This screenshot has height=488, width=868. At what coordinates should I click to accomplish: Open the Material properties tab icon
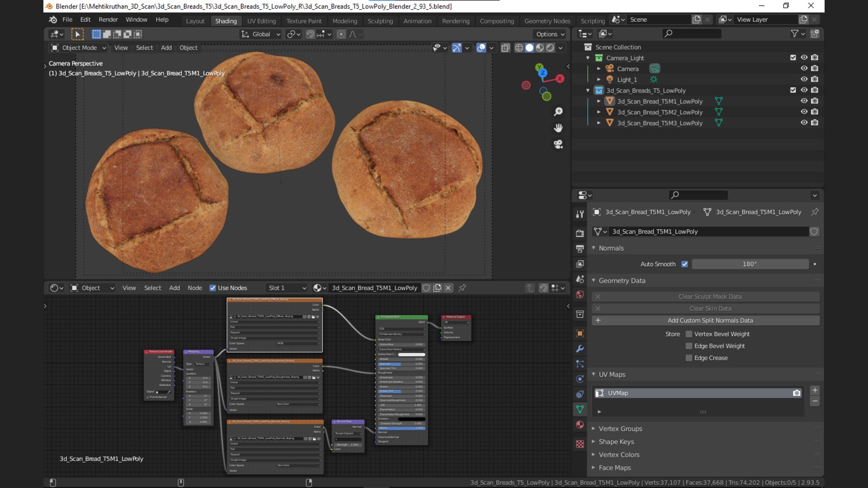coord(580,425)
